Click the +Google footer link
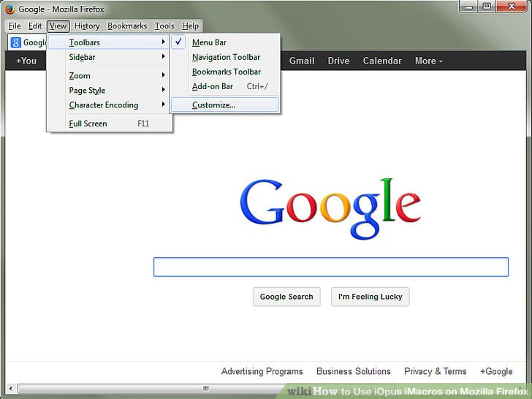 pos(496,371)
